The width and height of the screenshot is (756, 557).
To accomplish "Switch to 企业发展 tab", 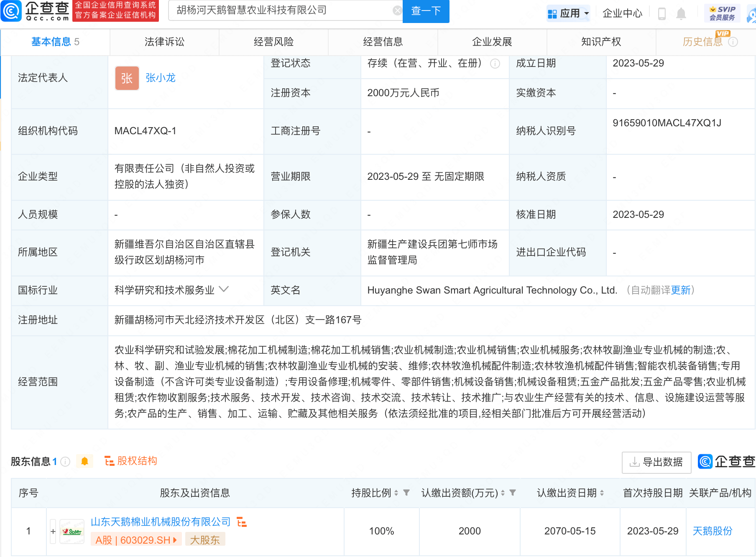I will (492, 42).
